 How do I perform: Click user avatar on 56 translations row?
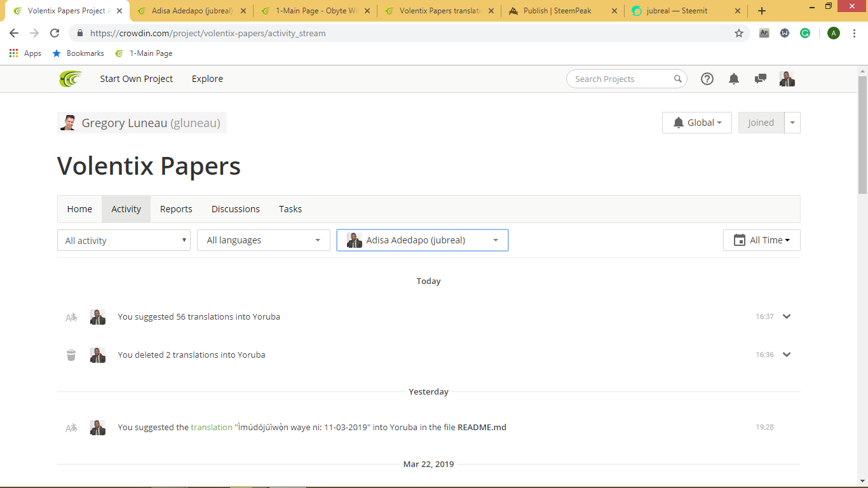click(98, 317)
